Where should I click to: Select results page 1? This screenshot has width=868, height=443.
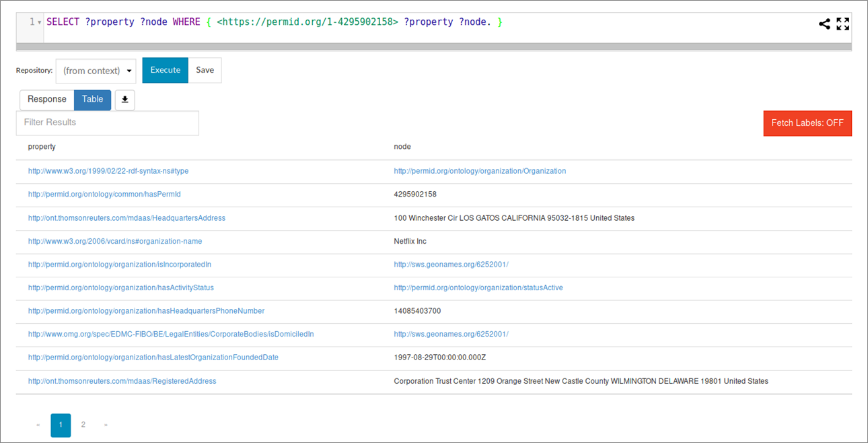point(61,425)
